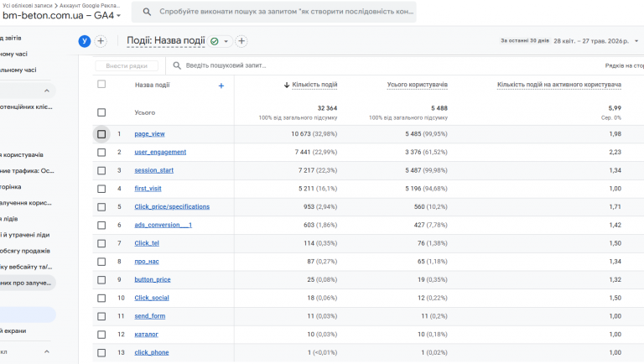Open sidebar item ending 'й екрани'

[x=13, y=331]
